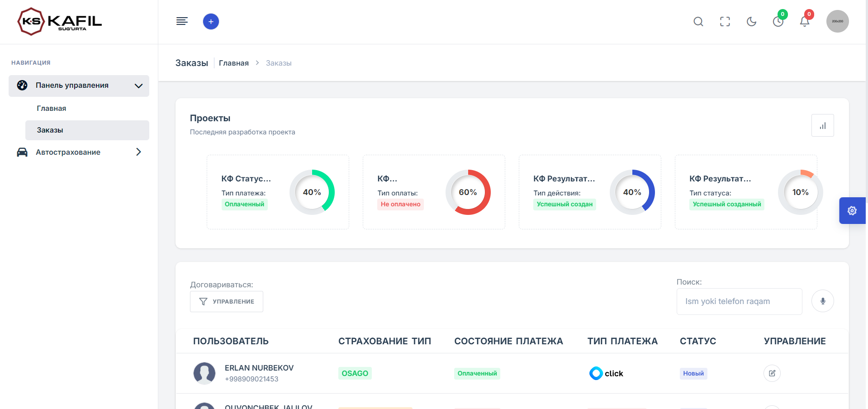Toggle dark mode with the moon icon
The height and width of the screenshot is (409, 868).
click(751, 21)
